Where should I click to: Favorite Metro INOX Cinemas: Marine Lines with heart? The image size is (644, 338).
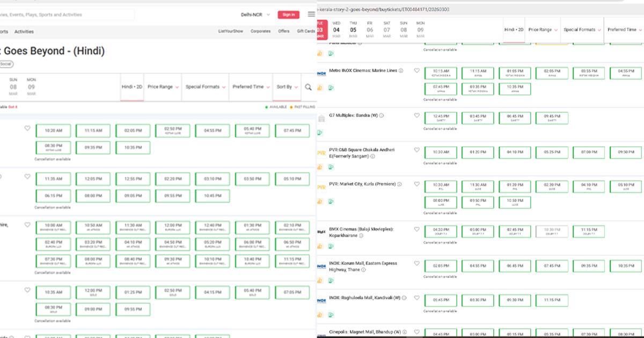click(x=416, y=70)
